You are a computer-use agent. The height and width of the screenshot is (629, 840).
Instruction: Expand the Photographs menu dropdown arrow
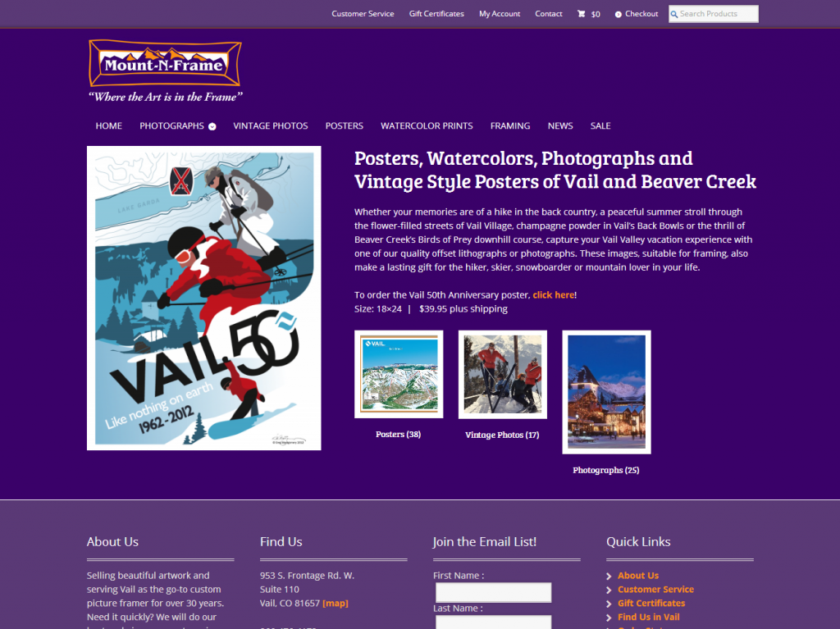point(212,126)
